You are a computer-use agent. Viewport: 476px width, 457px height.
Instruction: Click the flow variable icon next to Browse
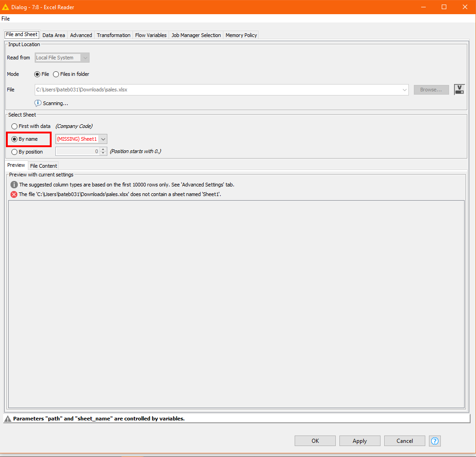[459, 90]
